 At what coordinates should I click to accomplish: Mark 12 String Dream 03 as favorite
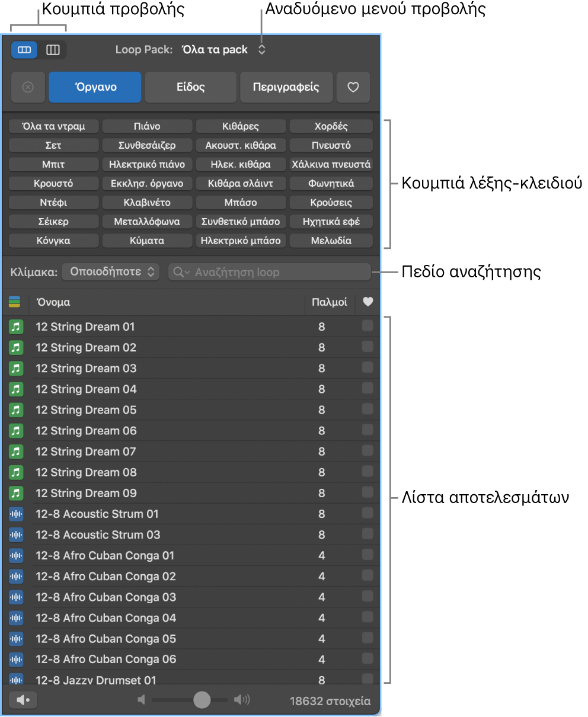click(367, 367)
